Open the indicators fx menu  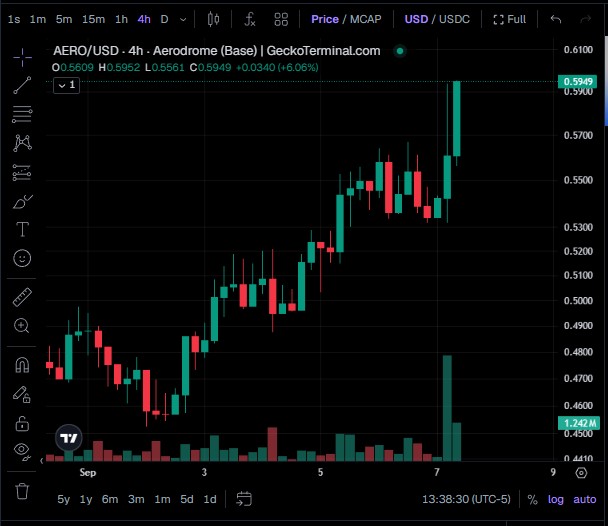tap(250, 19)
